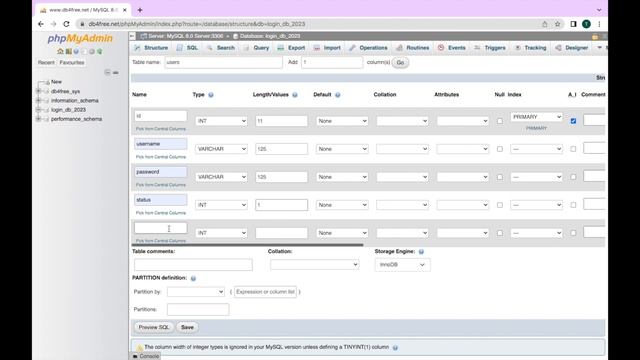Toggle Null checkbox for password column
The image size is (640, 360).
pos(500,177)
